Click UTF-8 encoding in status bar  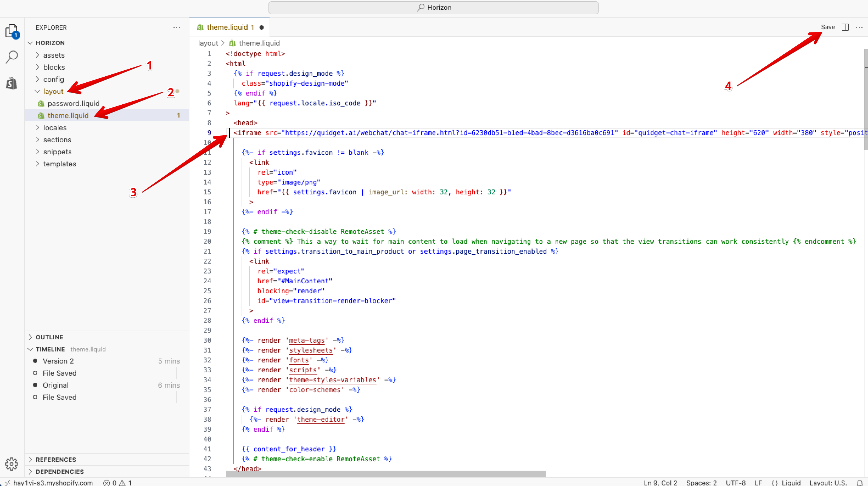point(736,483)
